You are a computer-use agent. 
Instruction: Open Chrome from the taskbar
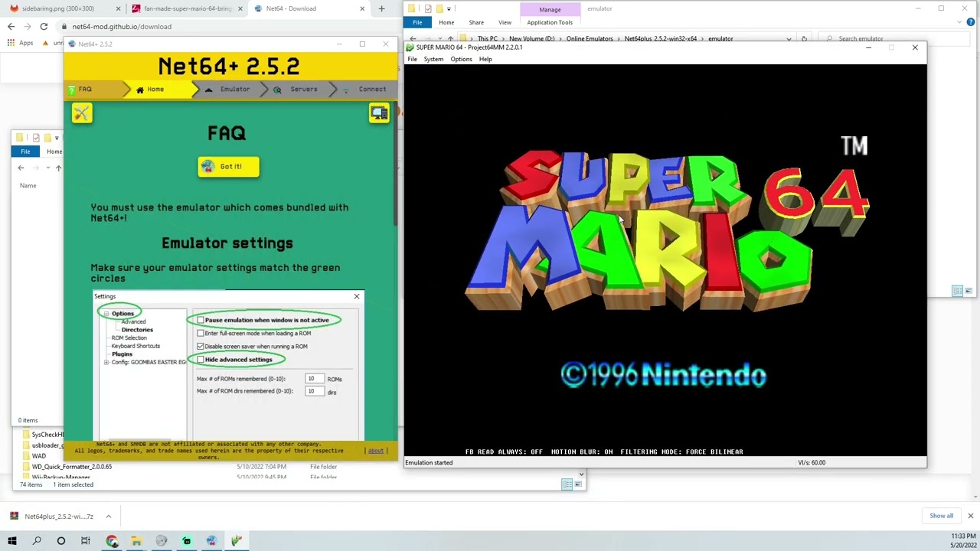(112, 541)
